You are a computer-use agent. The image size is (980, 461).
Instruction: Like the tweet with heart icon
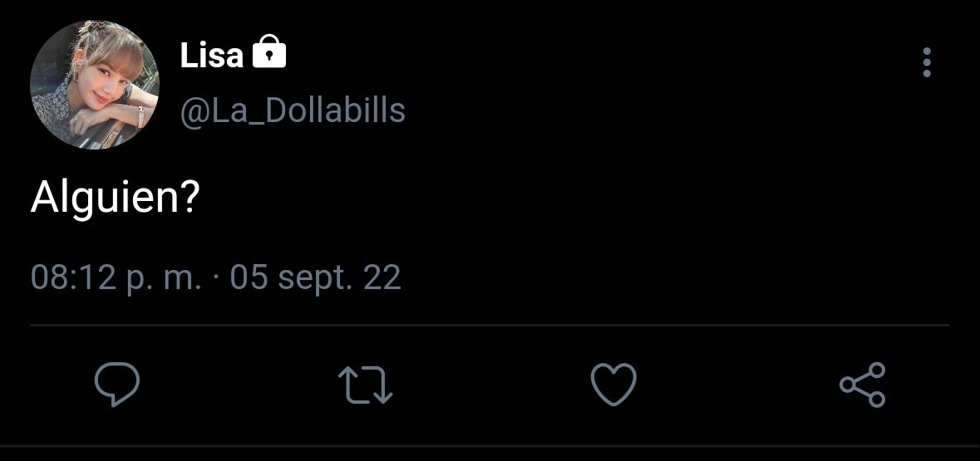pos(613,384)
